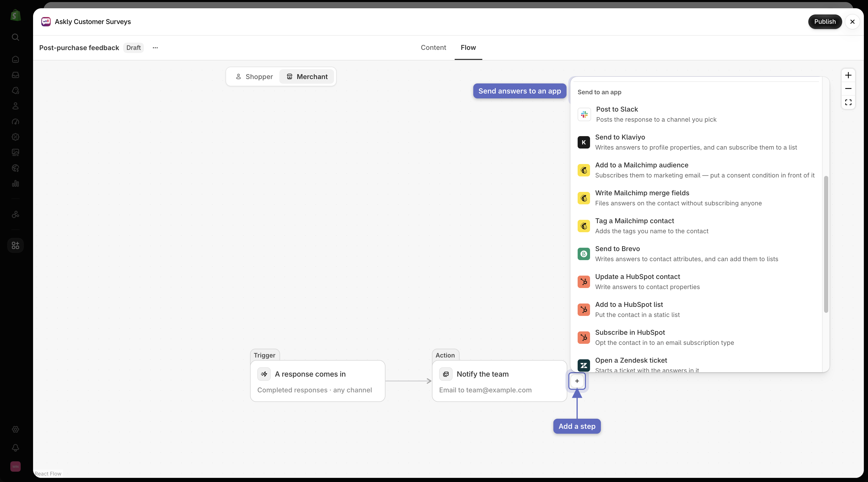Open the Settings gear icon
This screenshot has width=868, height=482.
pyautogui.click(x=16, y=429)
